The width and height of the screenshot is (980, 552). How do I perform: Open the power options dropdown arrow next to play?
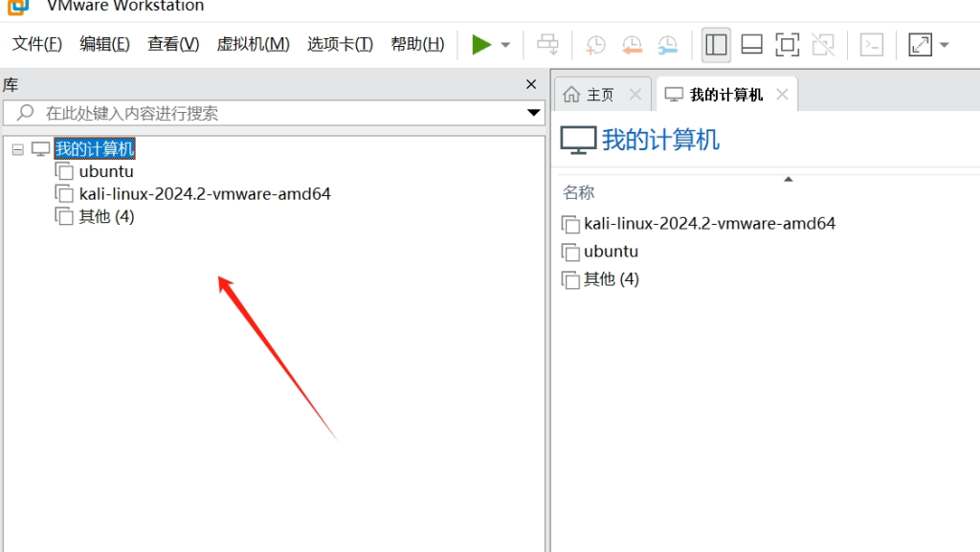pos(505,45)
